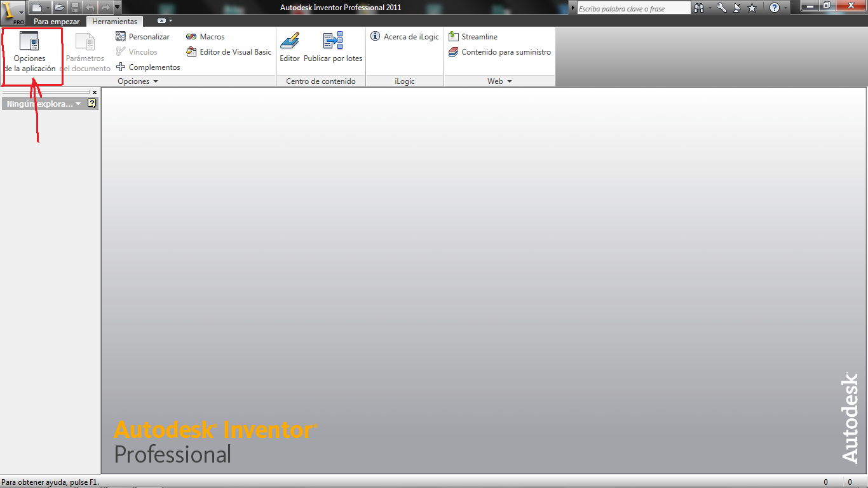Click the Centro de contenido panel title
868x488 pixels.
pyautogui.click(x=321, y=81)
